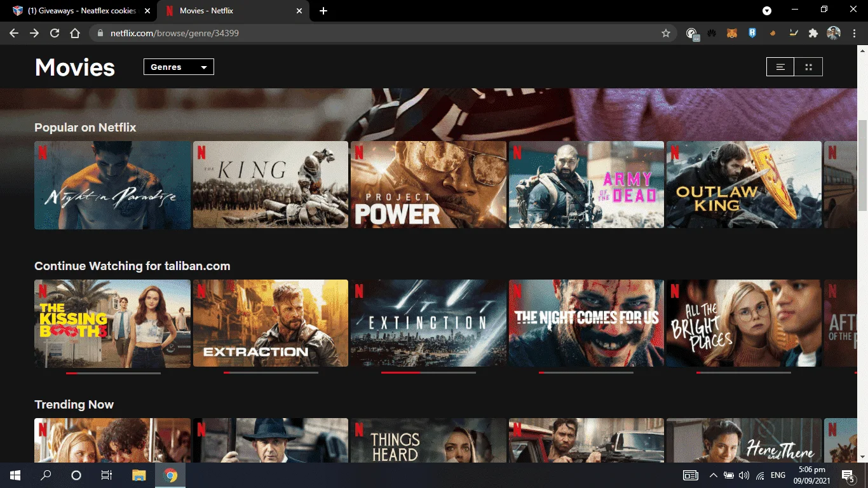Image resolution: width=868 pixels, height=488 pixels.
Task: Open the MetaMask fox extension
Action: 732,33
